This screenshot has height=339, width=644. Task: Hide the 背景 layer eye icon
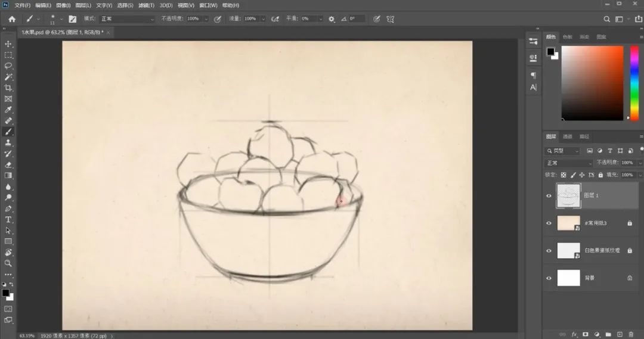click(x=549, y=278)
